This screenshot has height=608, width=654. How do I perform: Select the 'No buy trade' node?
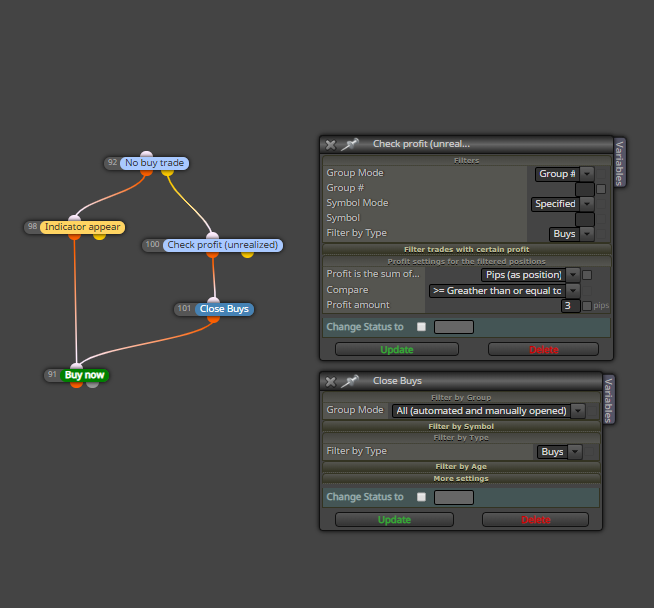coord(154,163)
